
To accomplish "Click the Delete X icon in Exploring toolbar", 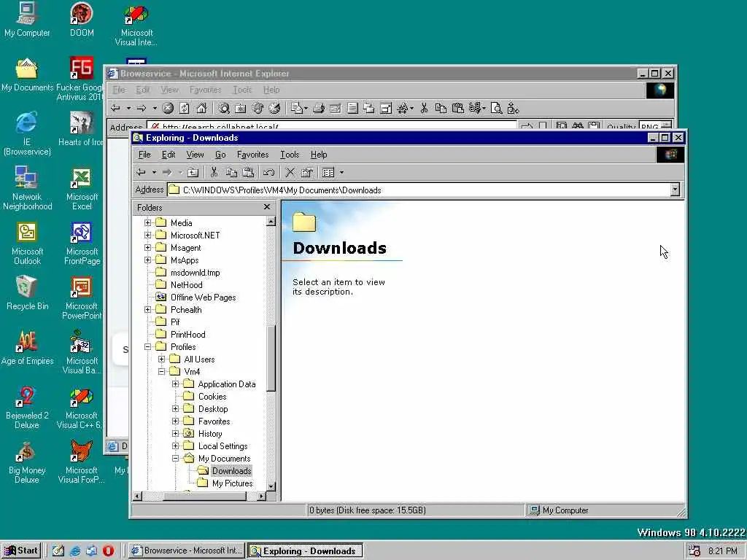I will pos(290,172).
